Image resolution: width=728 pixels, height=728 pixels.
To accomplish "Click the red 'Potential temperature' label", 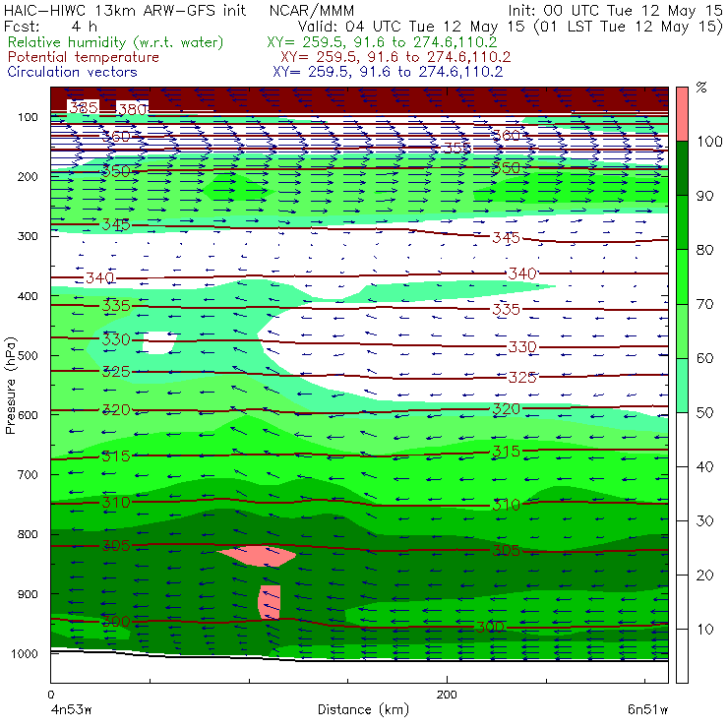I will [84, 57].
